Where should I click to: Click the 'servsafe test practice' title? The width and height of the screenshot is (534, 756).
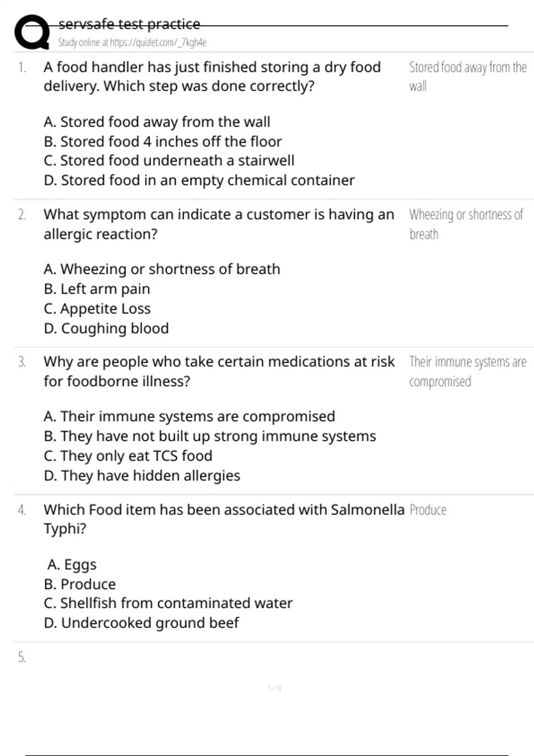129,24
